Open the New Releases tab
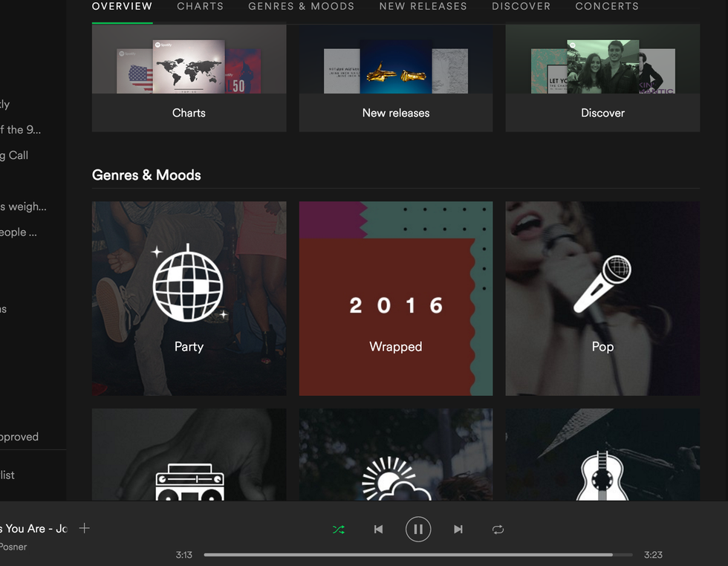 click(x=423, y=6)
